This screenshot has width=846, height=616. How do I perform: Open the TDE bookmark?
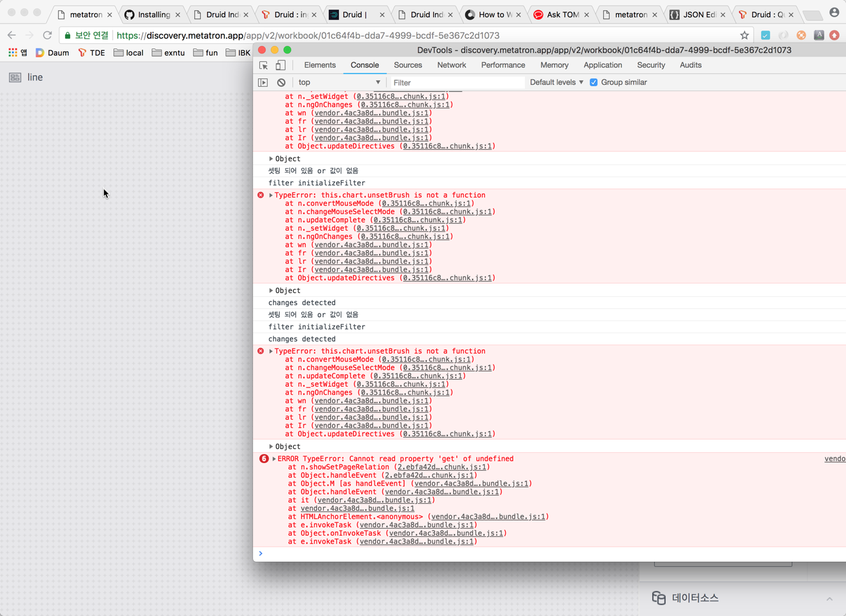pyautogui.click(x=92, y=52)
